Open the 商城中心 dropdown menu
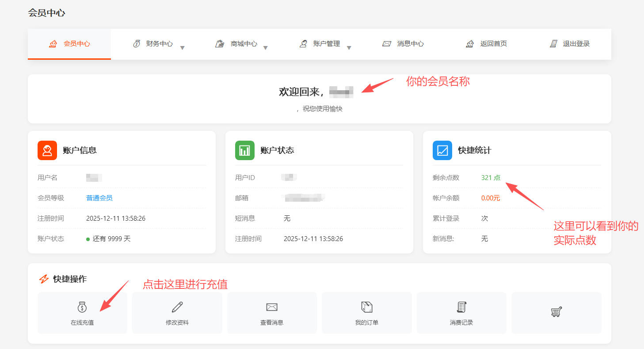This screenshot has width=644, height=349. (x=265, y=46)
